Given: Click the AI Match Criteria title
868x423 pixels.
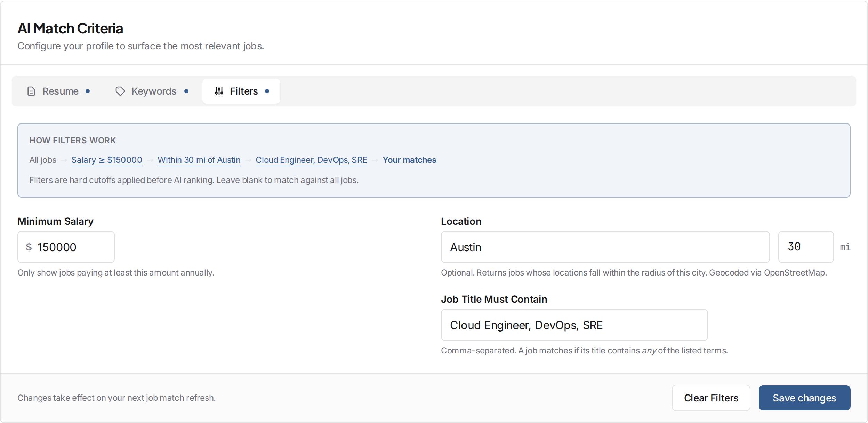Looking at the screenshot, I should click(70, 29).
